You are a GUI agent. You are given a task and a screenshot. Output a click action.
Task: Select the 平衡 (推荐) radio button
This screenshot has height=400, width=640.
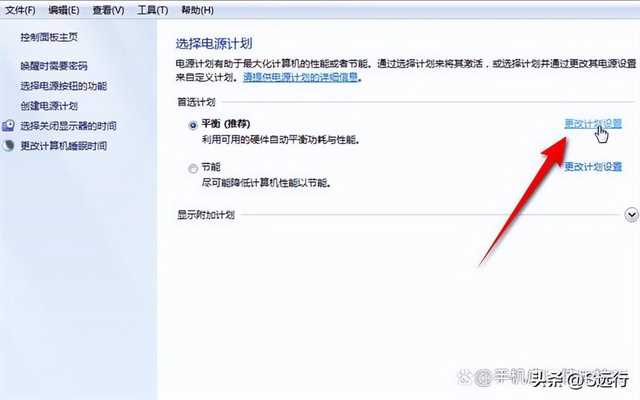pyautogui.click(x=193, y=125)
